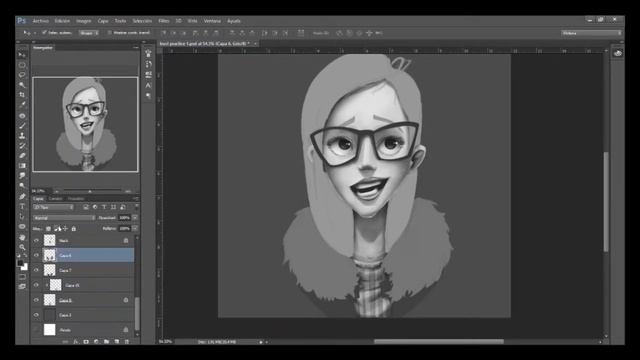Select the Capa 6 layer row
The height and width of the screenshot is (360, 640).
coord(83,256)
